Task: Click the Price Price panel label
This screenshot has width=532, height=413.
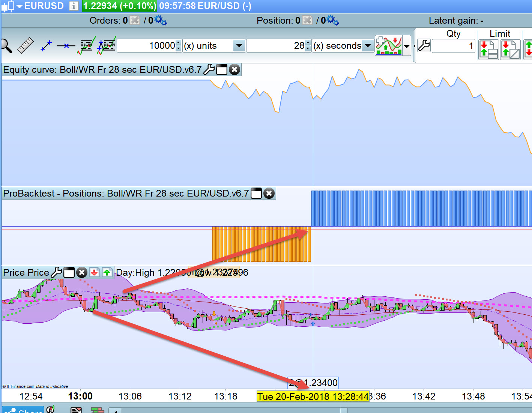Action: 26,272
